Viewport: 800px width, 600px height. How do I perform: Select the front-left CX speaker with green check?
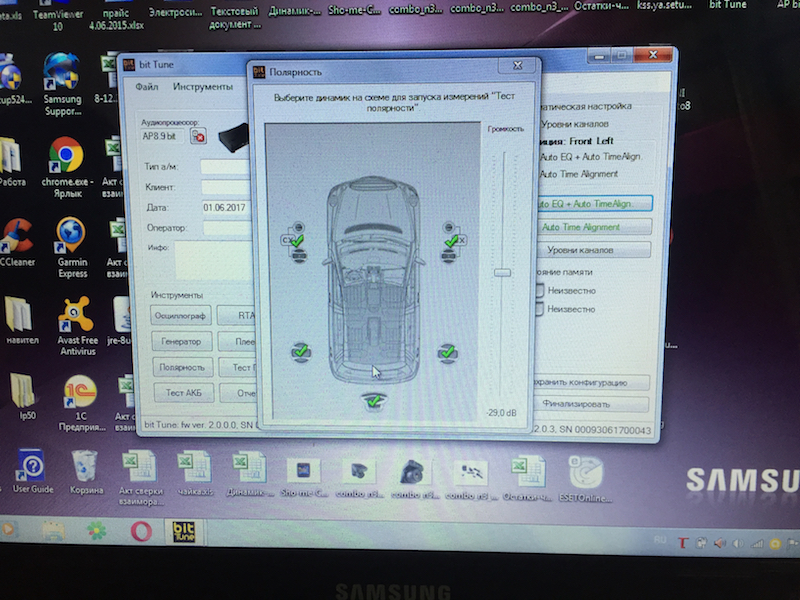[x=293, y=240]
